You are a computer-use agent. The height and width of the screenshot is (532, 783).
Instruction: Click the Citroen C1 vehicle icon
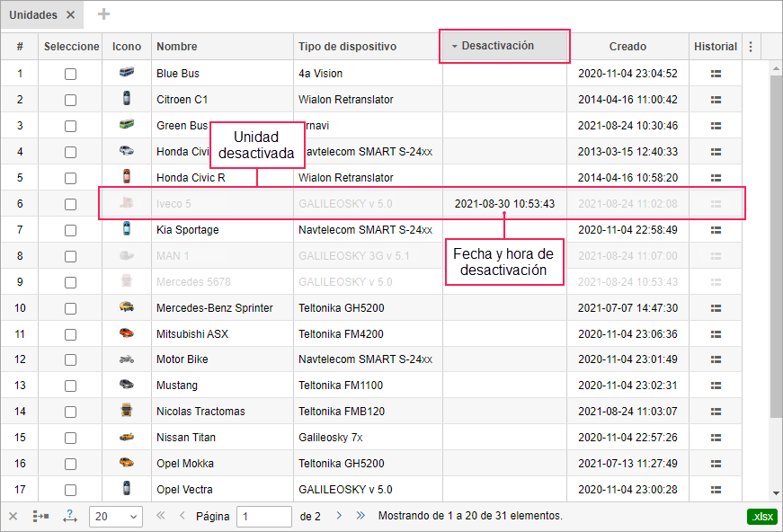127,98
